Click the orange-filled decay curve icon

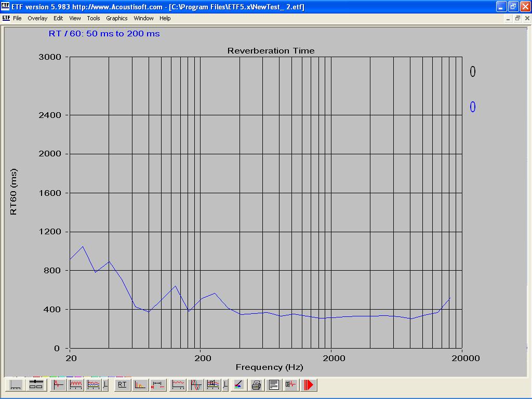coord(140,385)
